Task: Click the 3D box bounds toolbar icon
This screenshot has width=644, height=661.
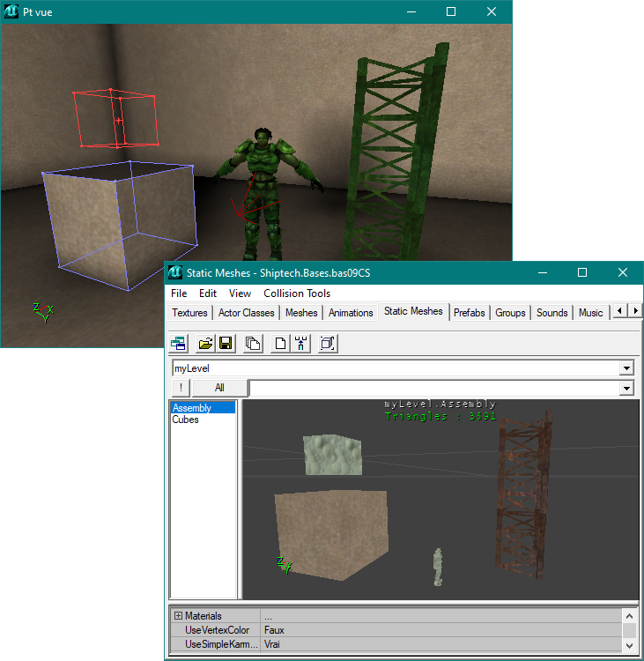Action: (x=328, y=344)
